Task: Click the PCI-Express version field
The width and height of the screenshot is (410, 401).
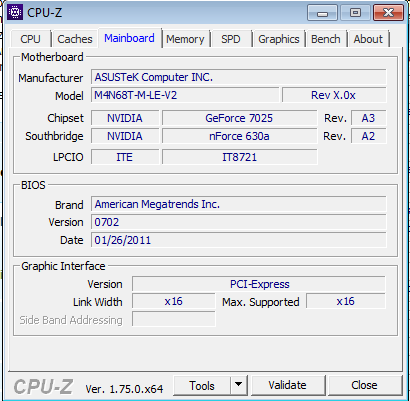Action: click(259, 284)
